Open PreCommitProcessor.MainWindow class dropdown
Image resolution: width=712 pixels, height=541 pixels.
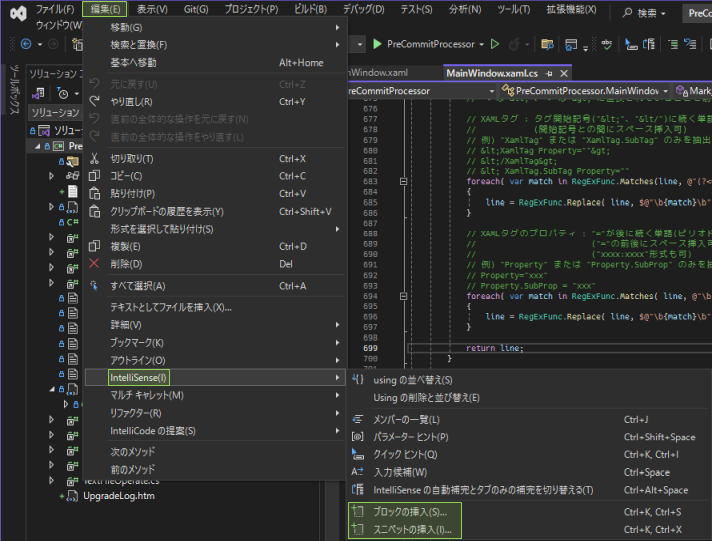click(x=586, y=91)
